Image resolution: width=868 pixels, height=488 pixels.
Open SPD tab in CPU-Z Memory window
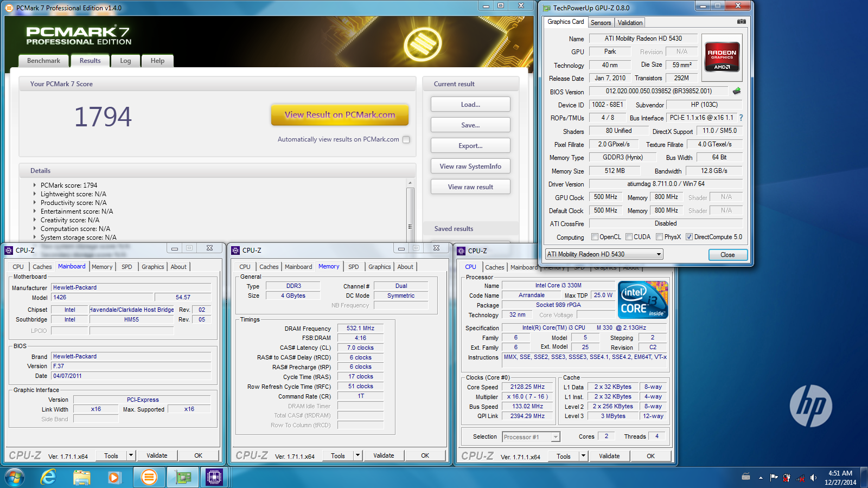(x=354, y=267)
